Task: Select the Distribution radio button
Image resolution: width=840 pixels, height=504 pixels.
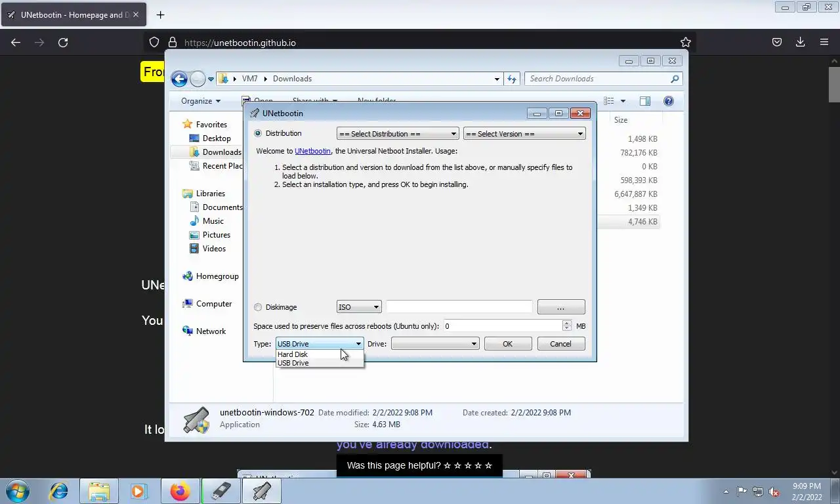Action: click(x=258, y=133)
